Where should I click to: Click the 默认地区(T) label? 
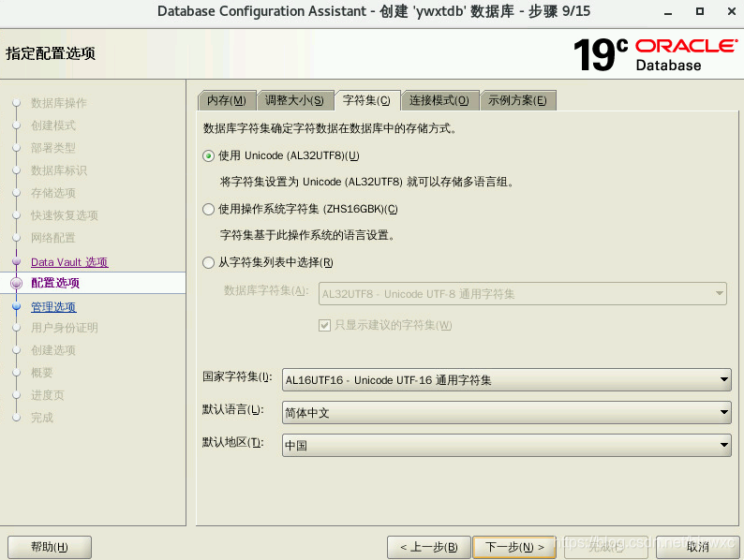click(x=233, y=442)
